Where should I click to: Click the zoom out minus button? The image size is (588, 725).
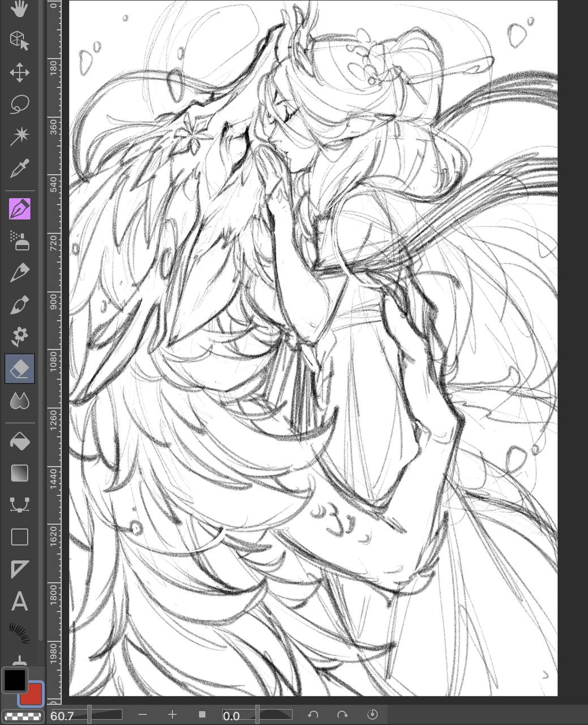point(143,715)
